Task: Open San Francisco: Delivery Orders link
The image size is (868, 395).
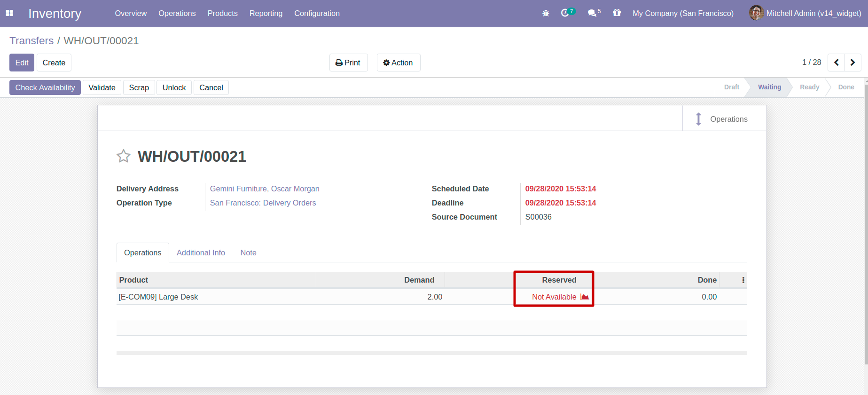Action: pyautogui.click(x=263, y=203)
